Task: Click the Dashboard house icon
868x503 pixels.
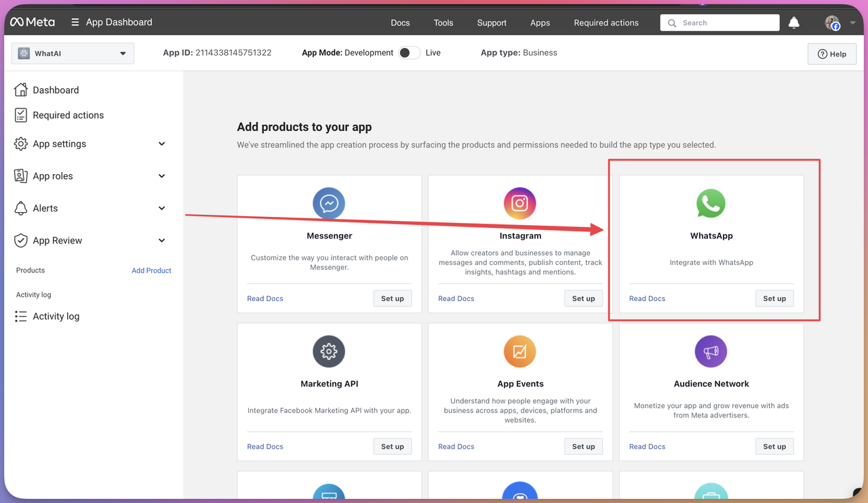Action: tap(21, 89)
